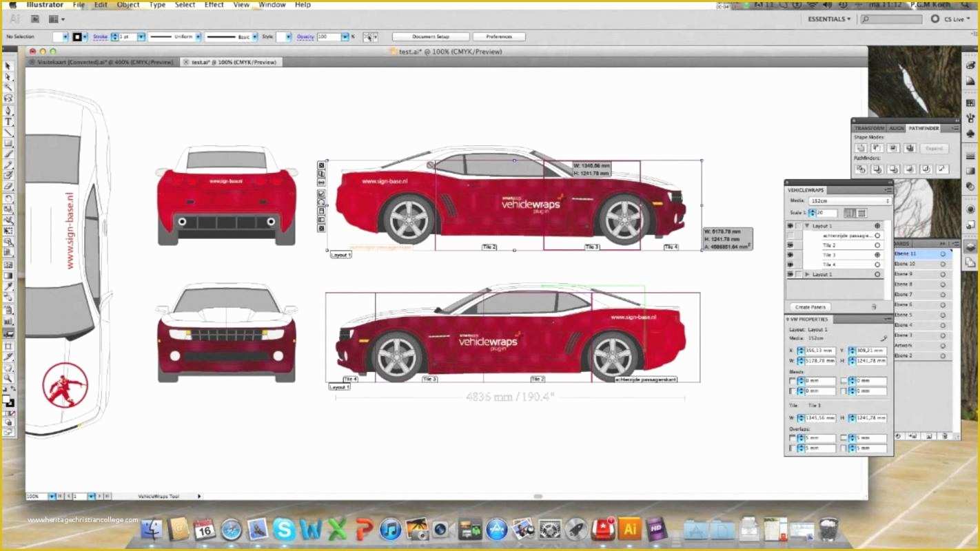The height and width of the screenshot is (551, 980).
Task: Click the Trim pathfinder icon
Action: (x=877, y=169)
